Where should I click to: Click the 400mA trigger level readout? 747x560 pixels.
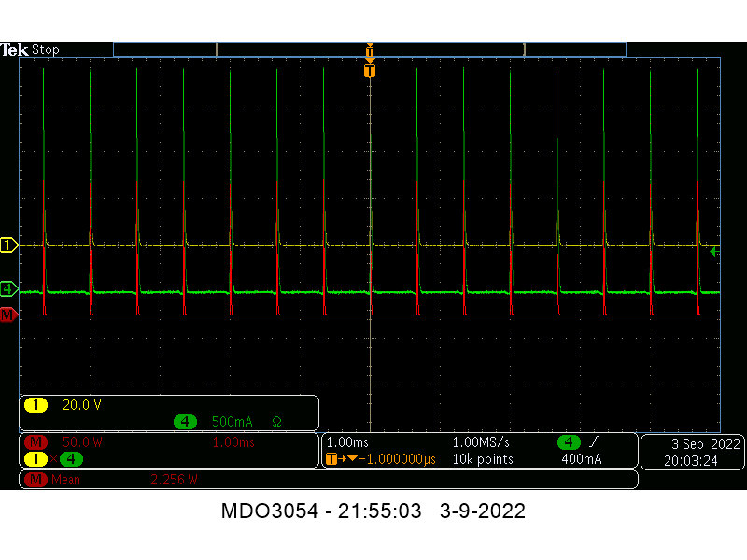(x=581, y=459)
